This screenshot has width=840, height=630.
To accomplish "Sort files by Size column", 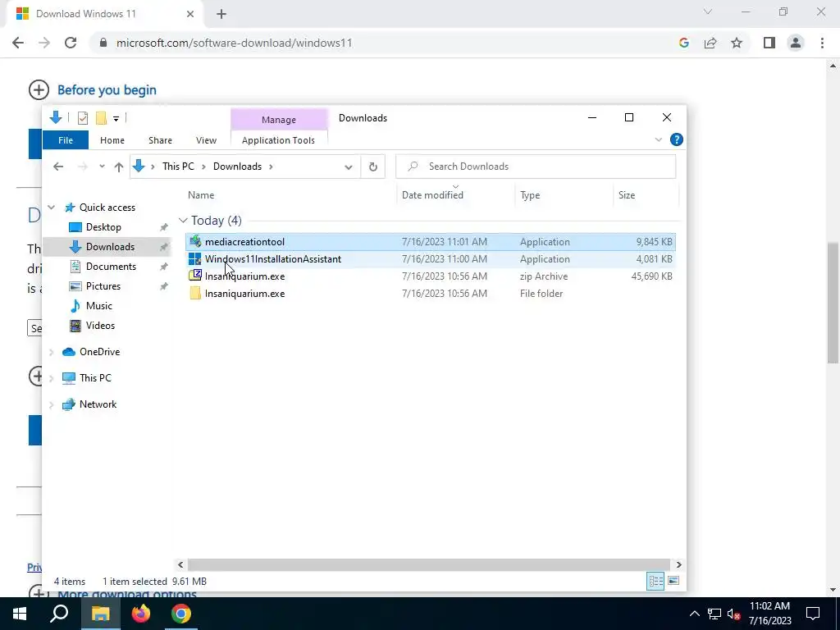I will [x=626, y=195].
